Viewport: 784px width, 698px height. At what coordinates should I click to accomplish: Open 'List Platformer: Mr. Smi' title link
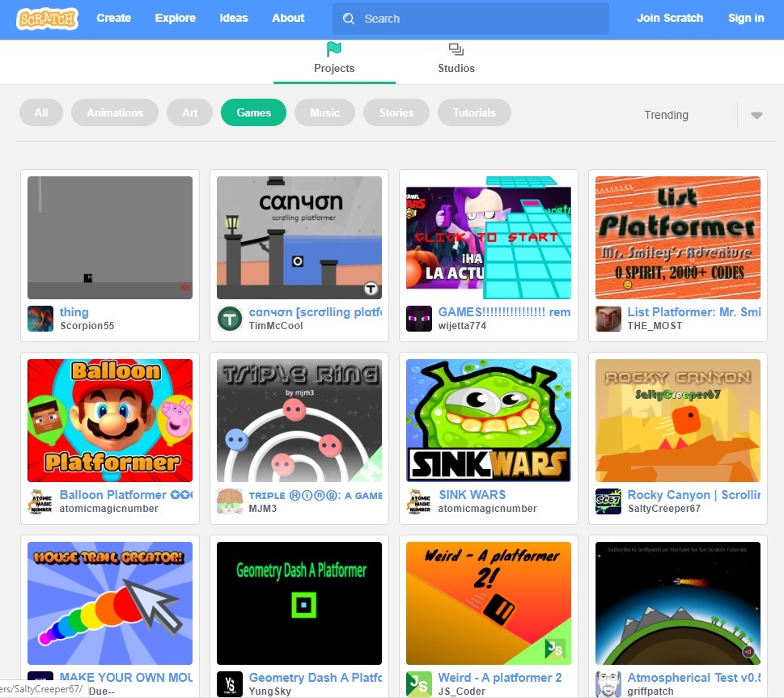coord(694,312)
